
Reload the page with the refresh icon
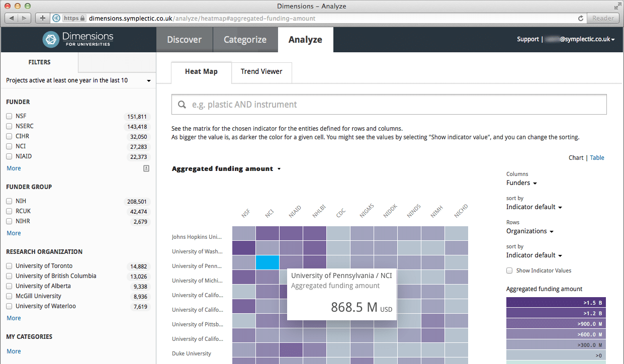tap(581, 18)
